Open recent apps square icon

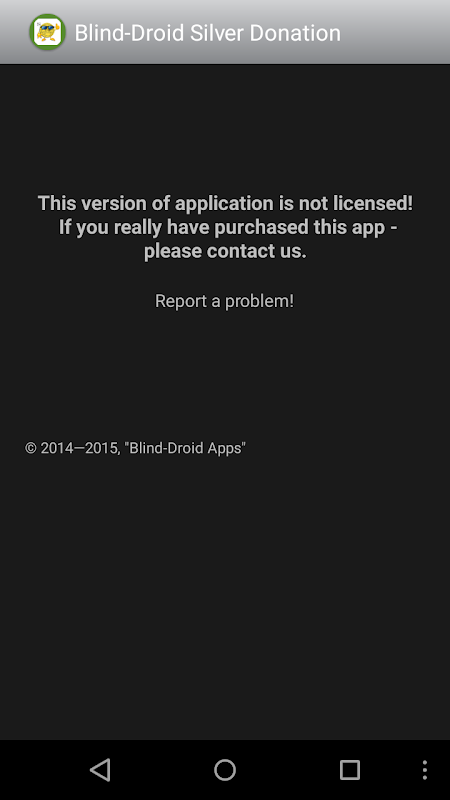pyautogui.click(x=349, y=769)
